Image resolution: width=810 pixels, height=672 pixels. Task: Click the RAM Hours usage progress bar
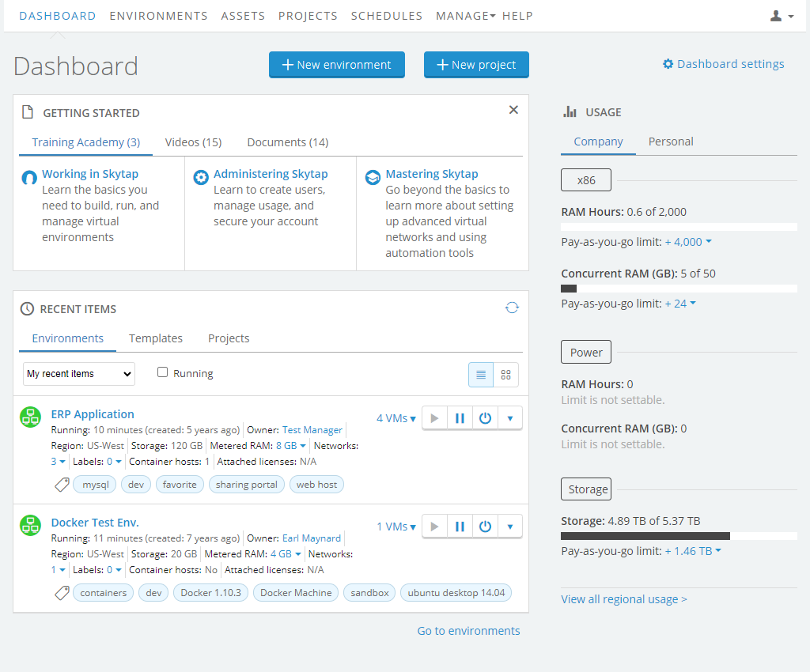click(x=679, y=227)
